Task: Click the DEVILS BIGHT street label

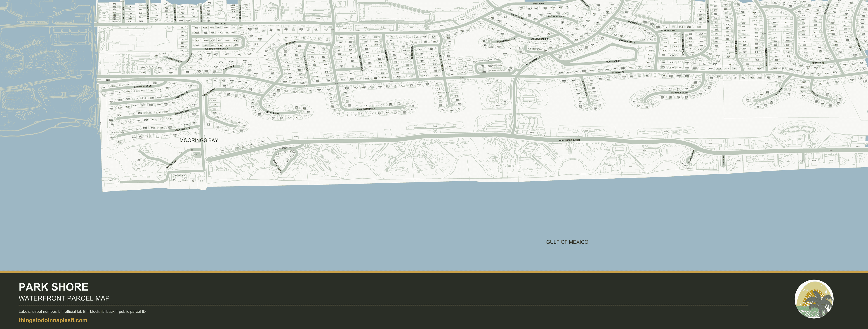Action: point(272,112)
